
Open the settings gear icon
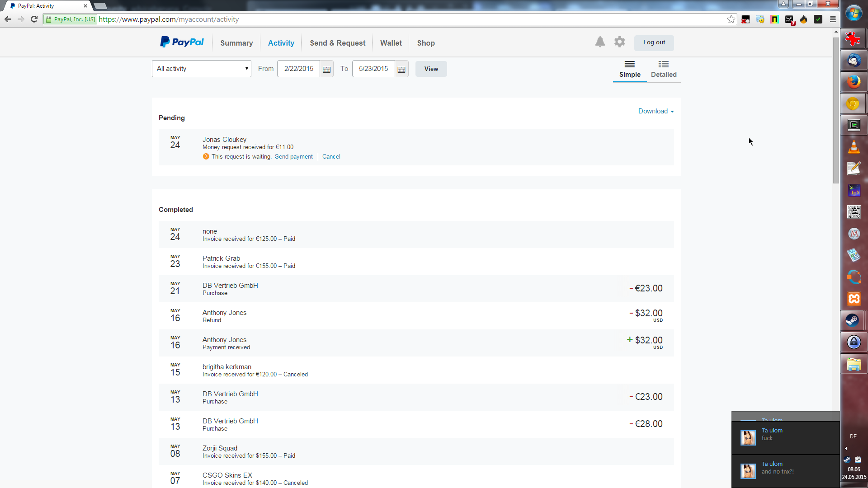pos(619,42)
